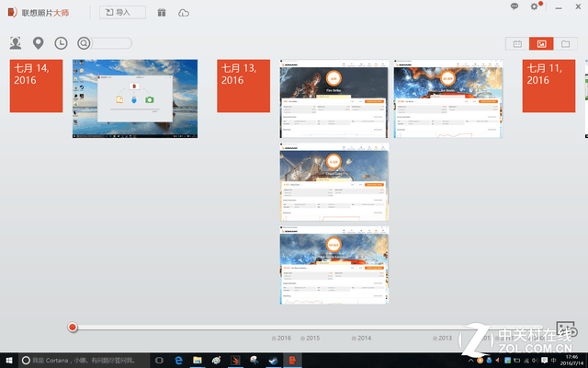Screen dimensions: 588x368
Task: Switch to photo timeline view mode
Action: (x=541, y=43)
